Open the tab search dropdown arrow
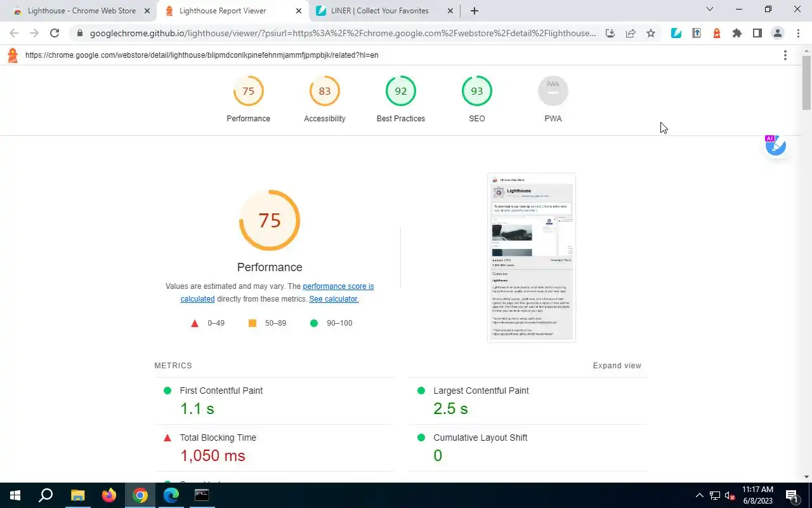The height and width of the screenshot is (508, 812). [x=710, y=10]
